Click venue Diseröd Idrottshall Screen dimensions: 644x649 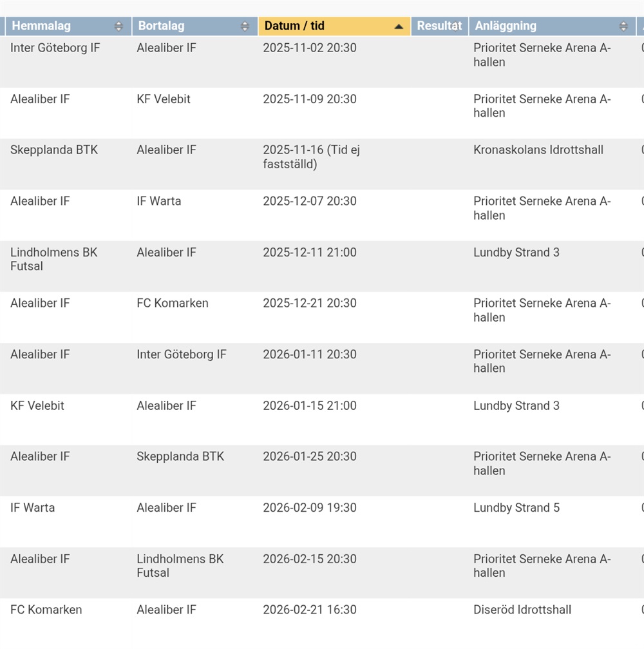[522, 610]
